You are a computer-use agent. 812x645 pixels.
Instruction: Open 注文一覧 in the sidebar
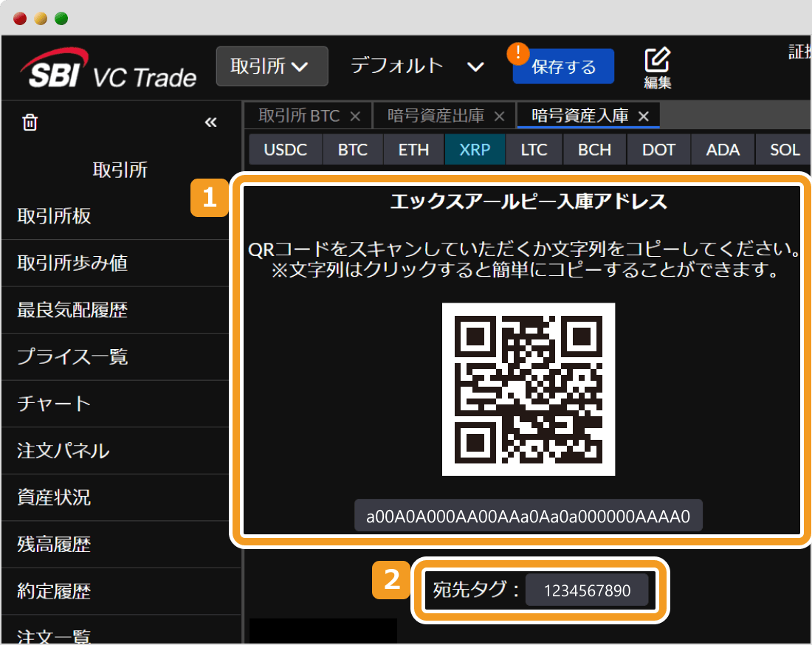(x=121, y=630)
